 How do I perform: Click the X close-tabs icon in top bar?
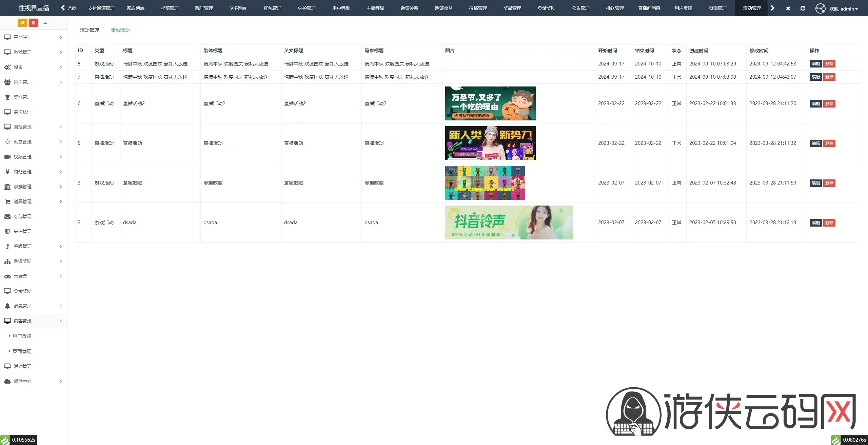tap(788, 8)
